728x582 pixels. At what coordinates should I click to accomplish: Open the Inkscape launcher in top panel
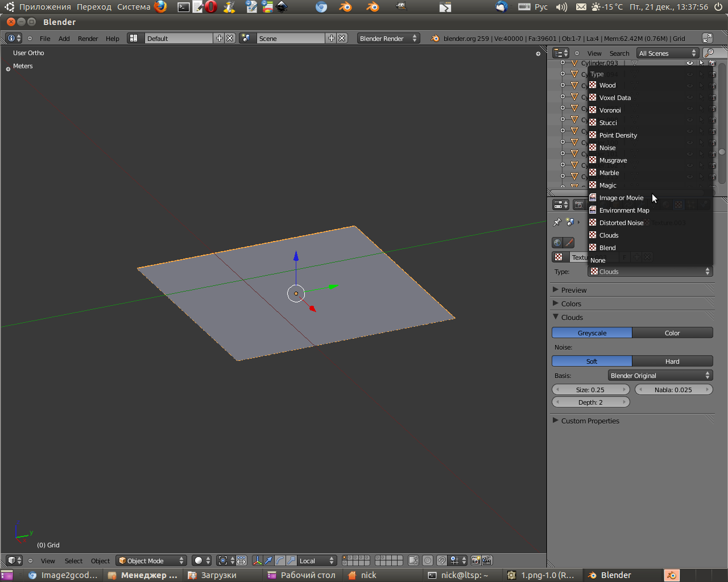coord(282,7)
